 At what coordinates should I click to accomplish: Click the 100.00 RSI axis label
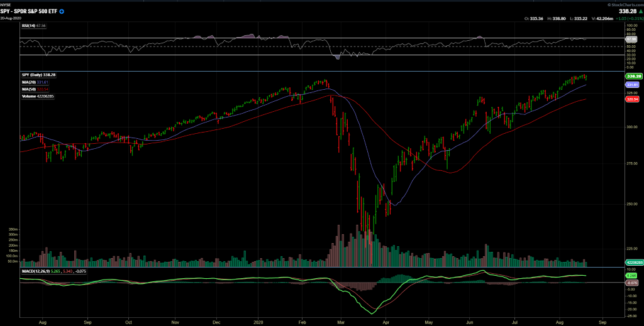point(631,25)
